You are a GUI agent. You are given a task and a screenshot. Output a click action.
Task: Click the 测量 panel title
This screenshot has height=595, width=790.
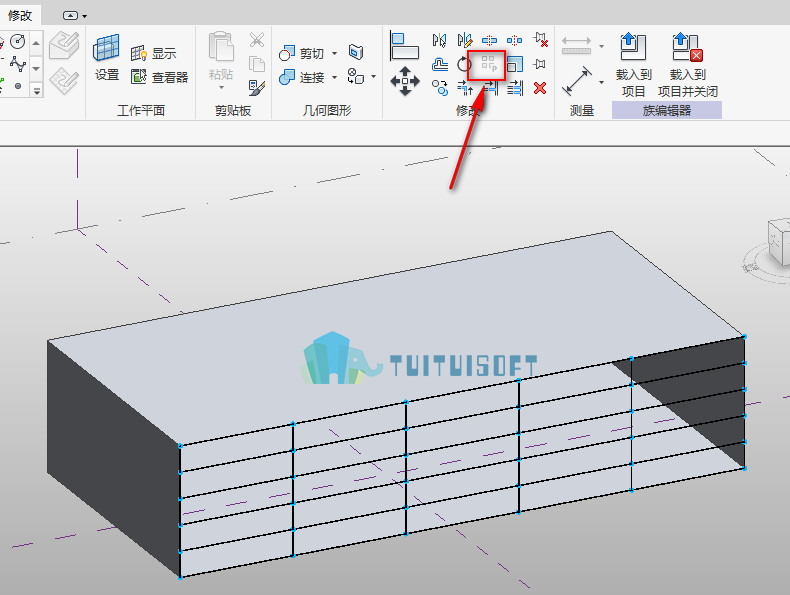point(582,110)
